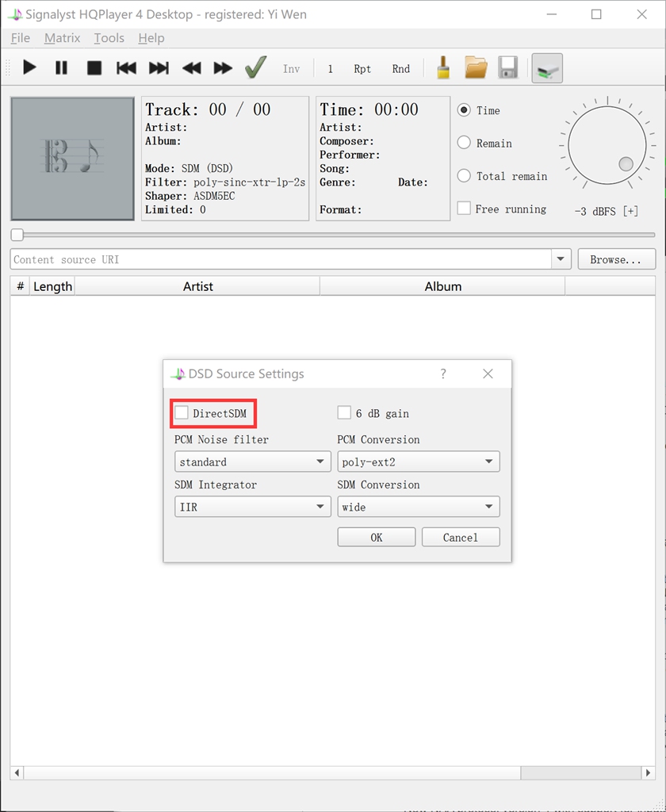
Task: Toggle the repeat-one '1' button
Action: pyautogui.click(x=331, y=68)
